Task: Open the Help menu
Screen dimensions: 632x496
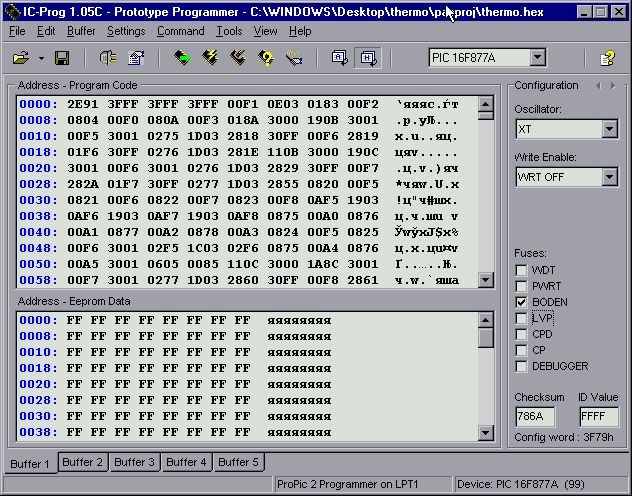Action: (300, 31)
